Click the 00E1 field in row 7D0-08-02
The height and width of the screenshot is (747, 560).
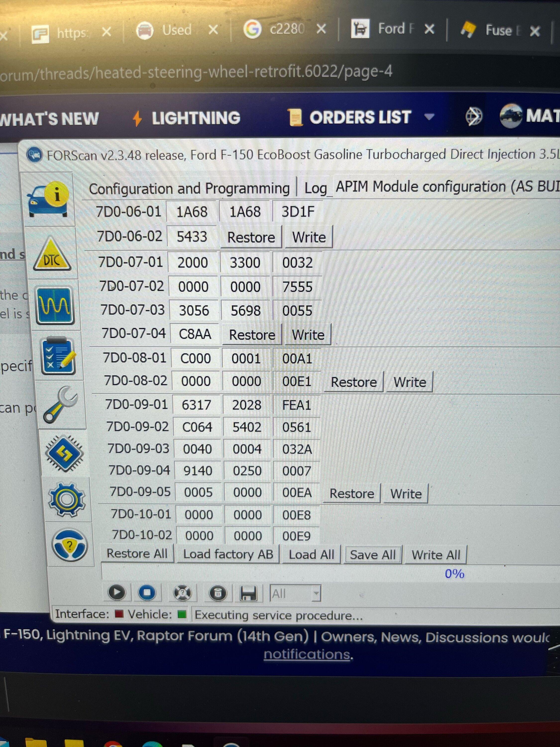[x=297, y=381]
